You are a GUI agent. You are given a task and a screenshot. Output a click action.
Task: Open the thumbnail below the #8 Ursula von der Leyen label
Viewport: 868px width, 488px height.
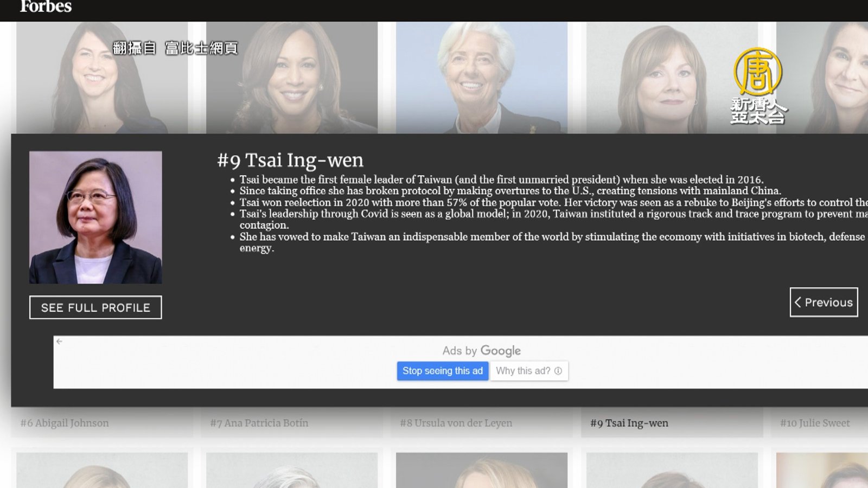tap(481, 470)
